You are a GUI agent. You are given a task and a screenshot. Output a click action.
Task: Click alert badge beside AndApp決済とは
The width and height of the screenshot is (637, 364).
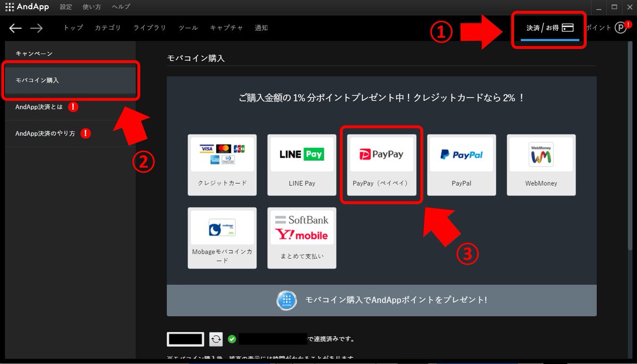point(73,107)
